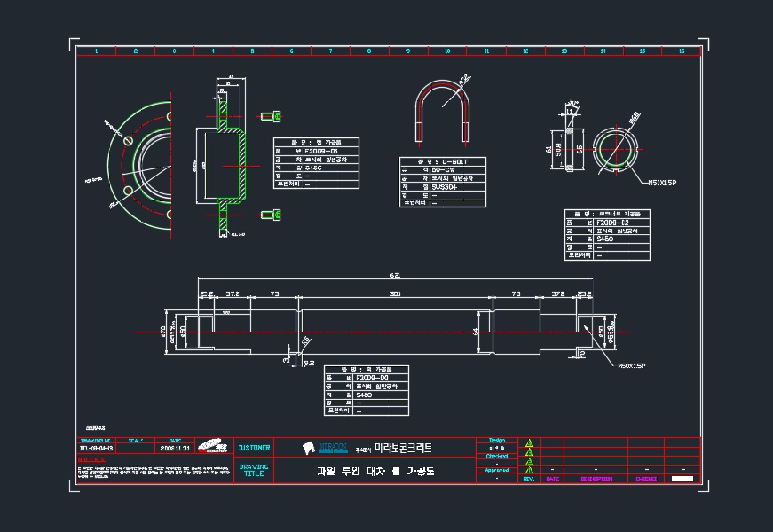Select the lower green bolt symbol
The width and height of the screenshot is (773, 532).
click(271, 215)
